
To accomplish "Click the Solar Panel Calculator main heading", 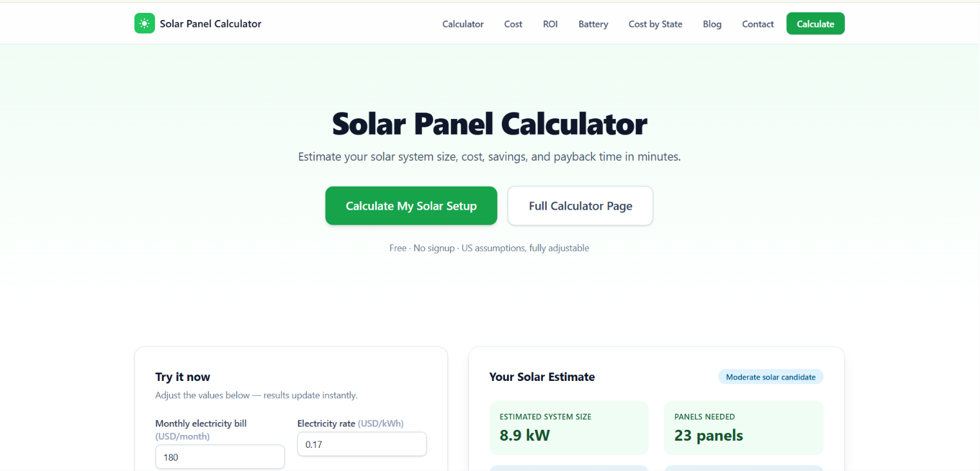I will pyautogui.click(x=490, y=124).
